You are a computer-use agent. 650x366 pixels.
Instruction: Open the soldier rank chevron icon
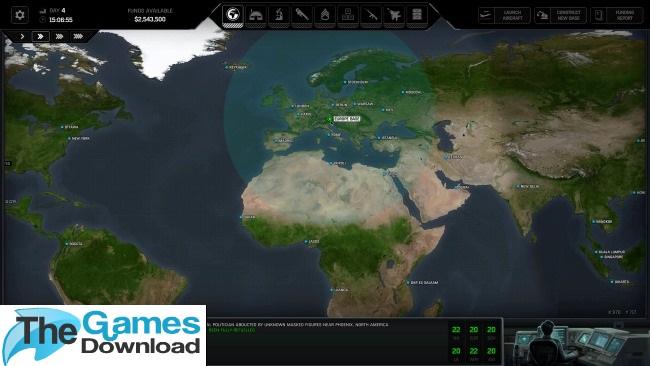pos(325,15)
